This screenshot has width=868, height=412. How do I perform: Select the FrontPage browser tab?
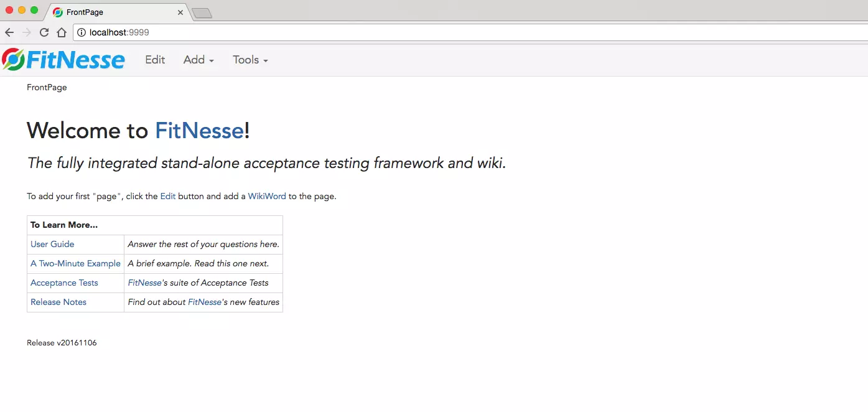[118, 12]
